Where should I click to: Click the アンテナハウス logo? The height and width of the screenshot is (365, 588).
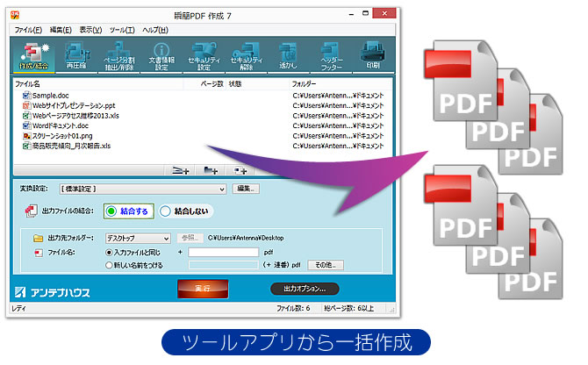coord(53,292)
